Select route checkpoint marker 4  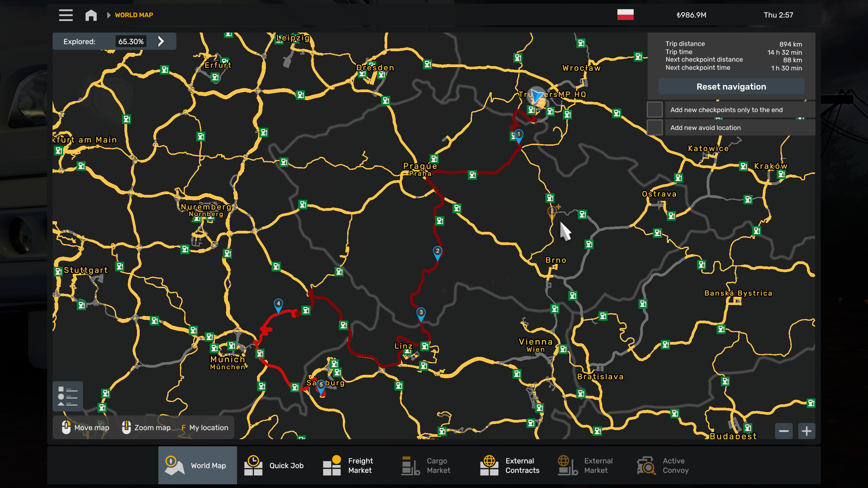(278, 304)
